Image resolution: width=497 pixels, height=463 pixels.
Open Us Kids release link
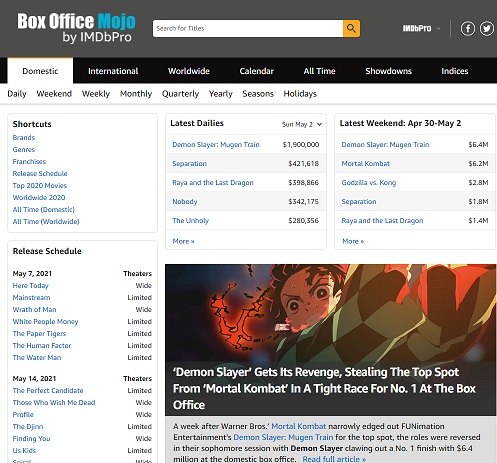click(x=24, y=450)
